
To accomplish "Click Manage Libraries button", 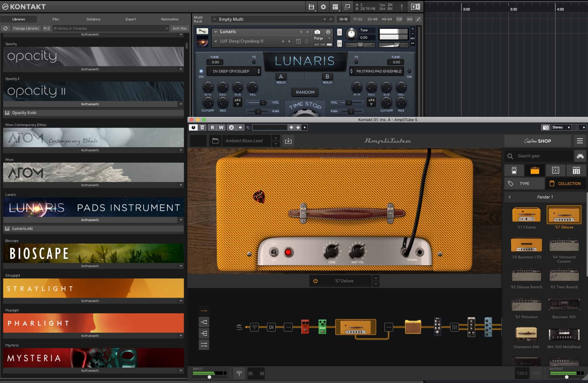I will (x=26, y=29).
